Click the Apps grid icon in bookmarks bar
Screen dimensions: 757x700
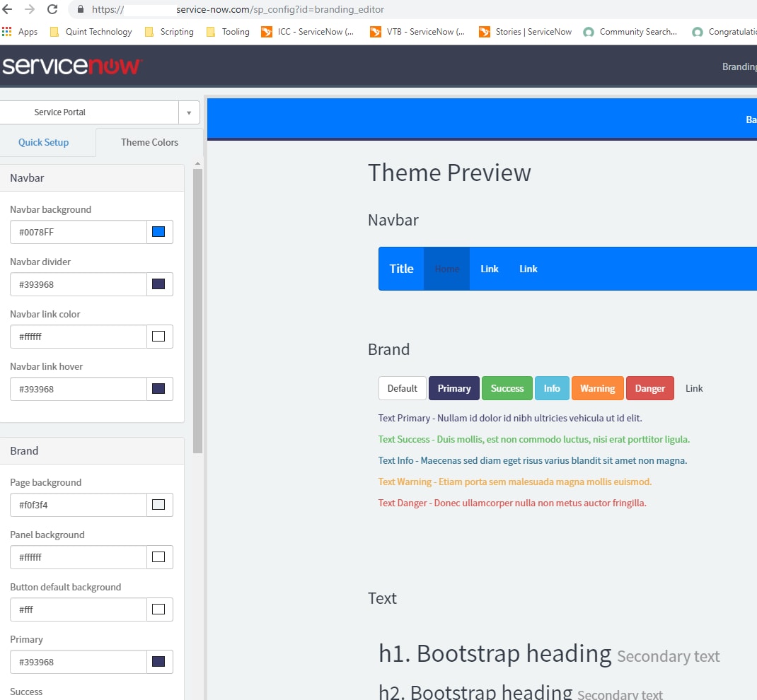(7, 31)
